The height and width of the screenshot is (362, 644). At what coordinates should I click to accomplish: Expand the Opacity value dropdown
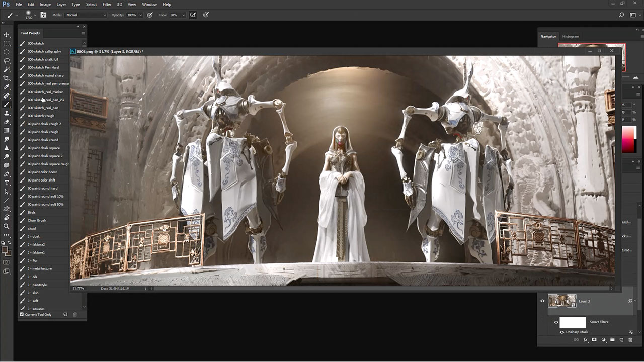coord(140,15)
